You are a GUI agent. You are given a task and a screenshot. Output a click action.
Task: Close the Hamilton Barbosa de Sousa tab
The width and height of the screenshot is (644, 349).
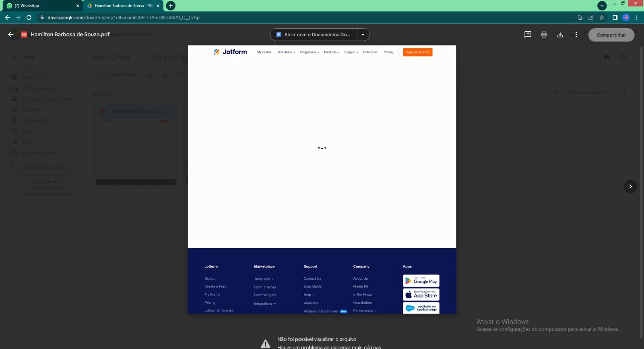pyautogui.click(x=158, y=6)
